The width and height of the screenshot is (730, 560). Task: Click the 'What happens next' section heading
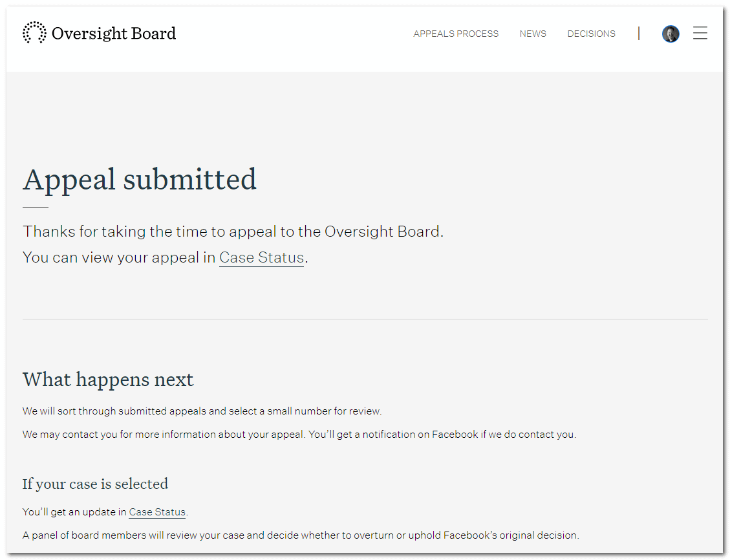[x=107, y=380]
